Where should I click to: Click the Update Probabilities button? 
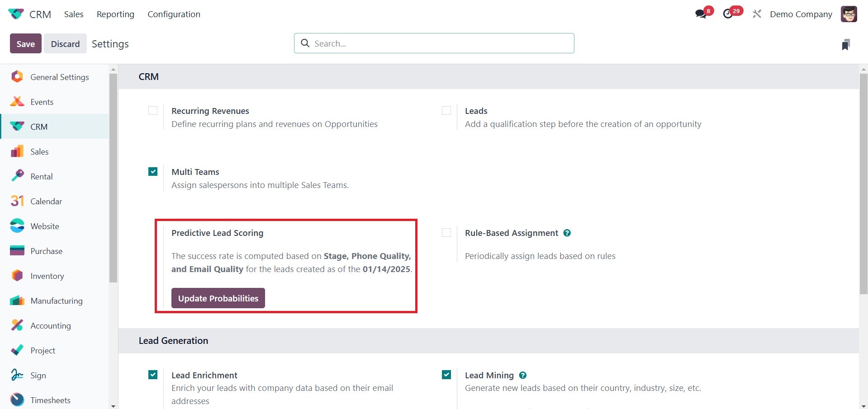coord(218,298)
